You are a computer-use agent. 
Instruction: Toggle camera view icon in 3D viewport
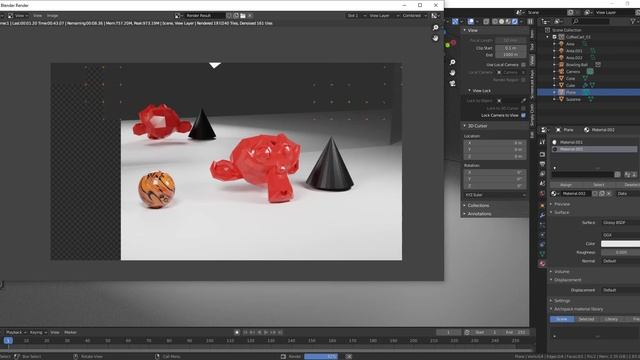point(452,83)
